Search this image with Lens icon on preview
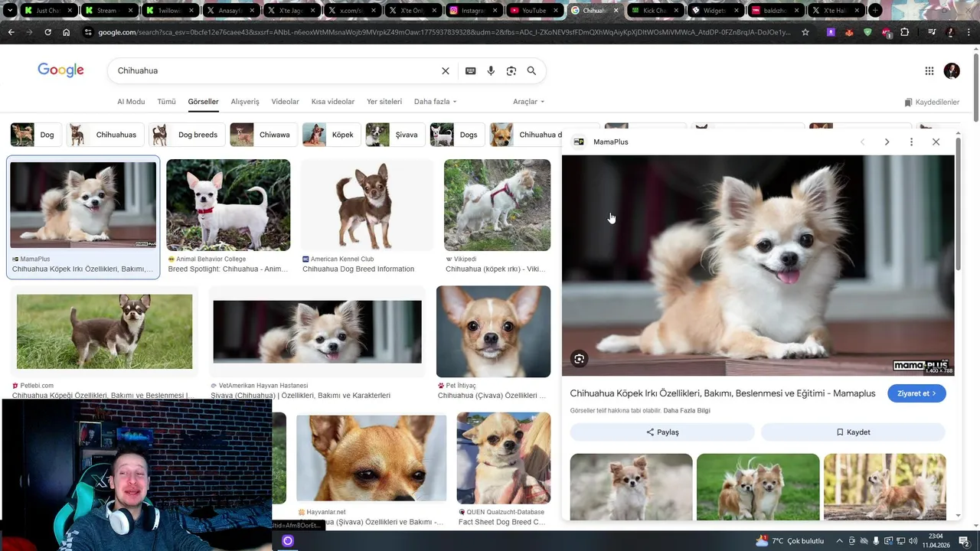 point(580,359)
